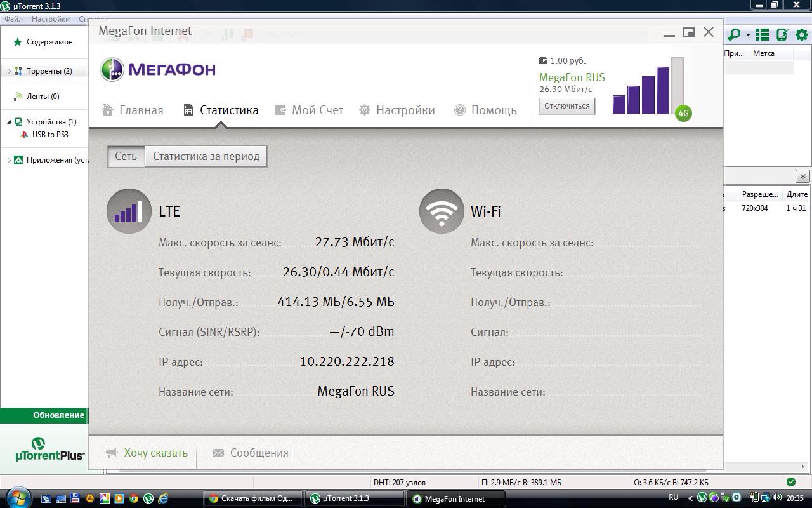Click the Wi-Fi round icon
This screenshot has width=812, height=508.
click(x=442, y=211)
